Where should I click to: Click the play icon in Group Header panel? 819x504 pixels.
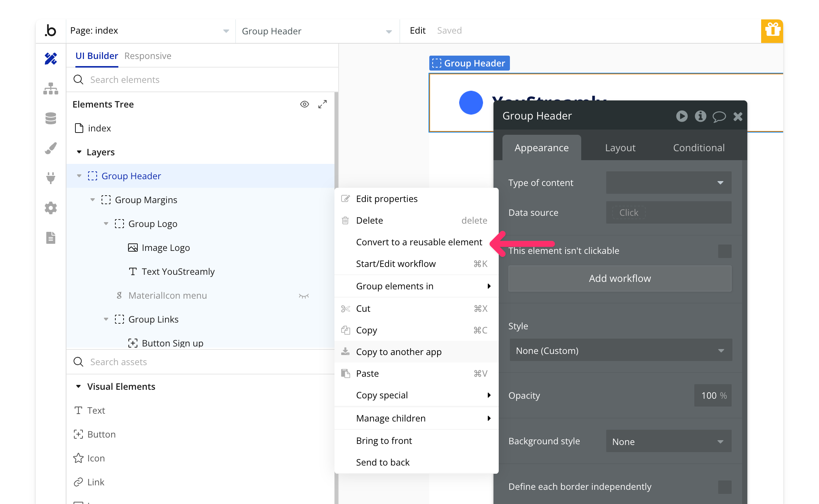click(x=682, y=116)
